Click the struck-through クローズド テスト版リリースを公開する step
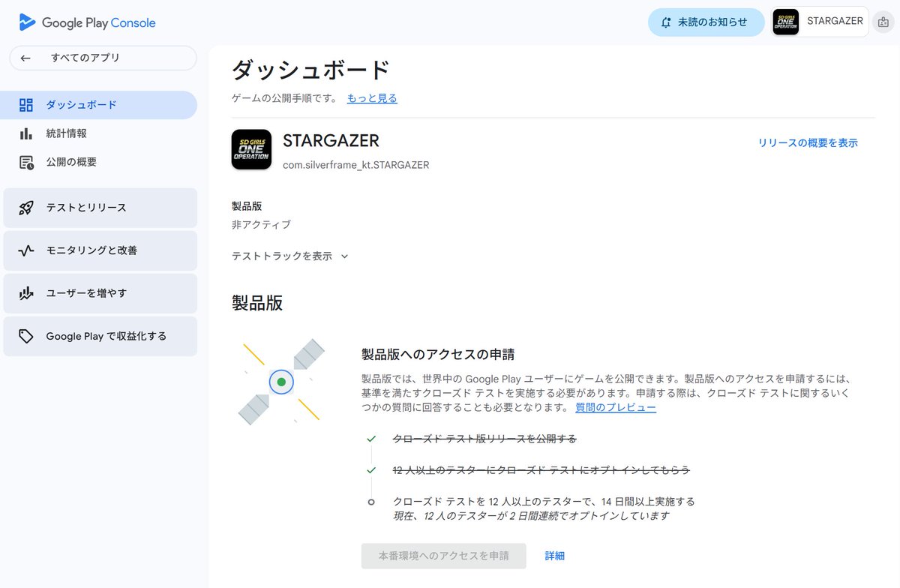900x588 pixels. point(484,438)
